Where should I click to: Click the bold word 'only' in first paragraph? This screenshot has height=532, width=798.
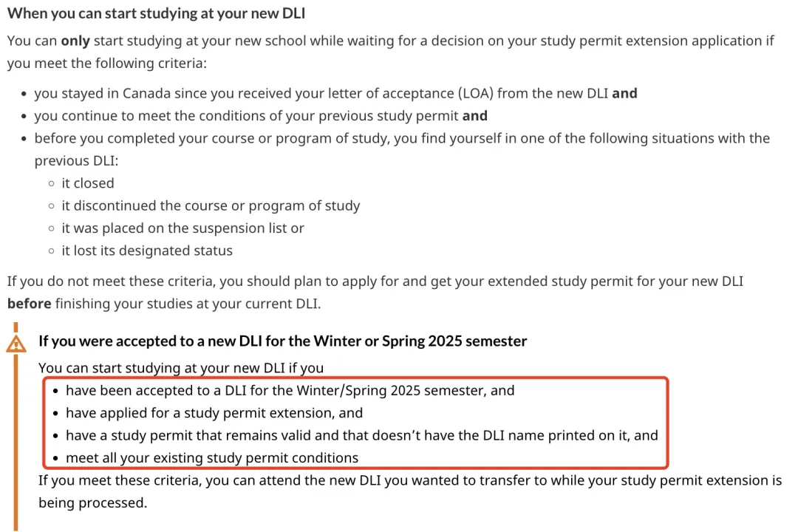coord(75,41)
